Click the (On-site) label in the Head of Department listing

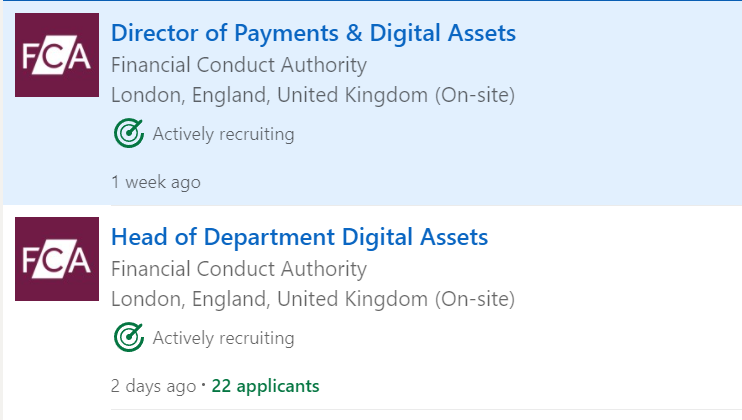(474, 299)
